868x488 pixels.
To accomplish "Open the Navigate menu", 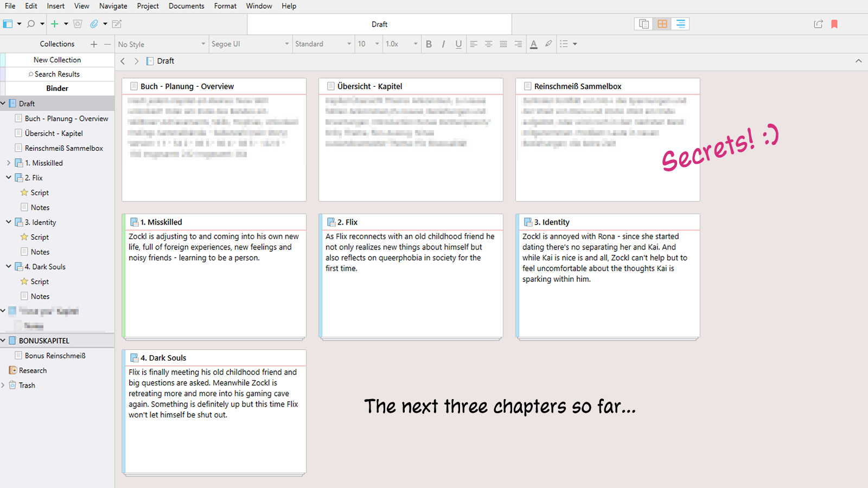I will pyautogui.click(x=113, y=6).
